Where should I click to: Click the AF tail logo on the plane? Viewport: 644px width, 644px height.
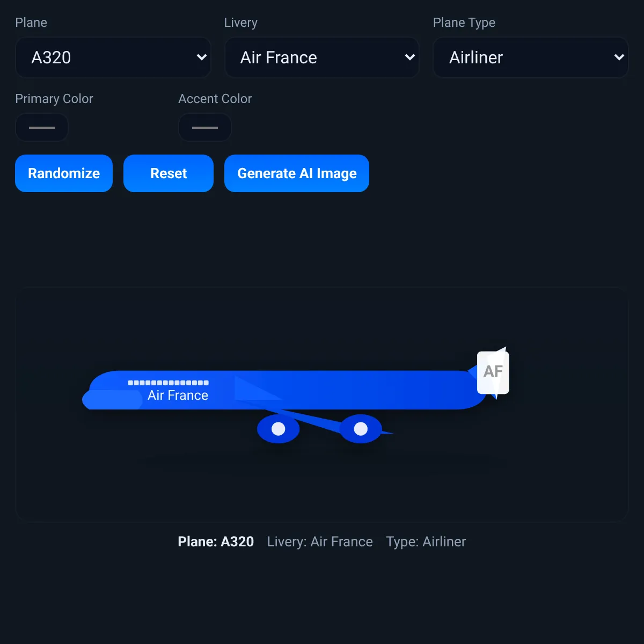click(493, 372)
